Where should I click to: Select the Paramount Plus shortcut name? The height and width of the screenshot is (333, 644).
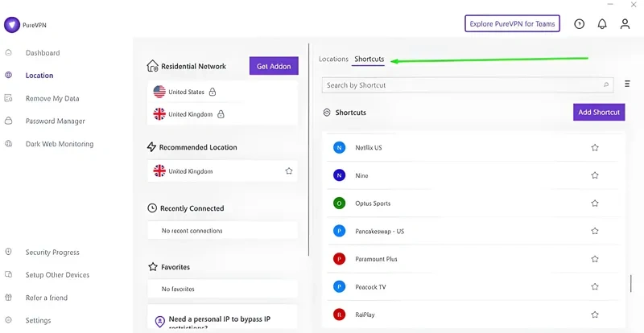point(376,259)
